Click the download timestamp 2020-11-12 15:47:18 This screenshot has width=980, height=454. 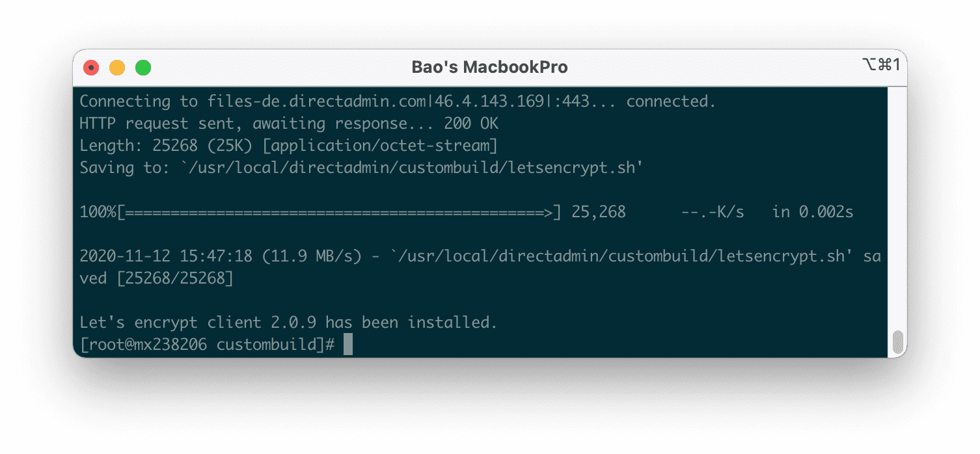coord(167,256)
